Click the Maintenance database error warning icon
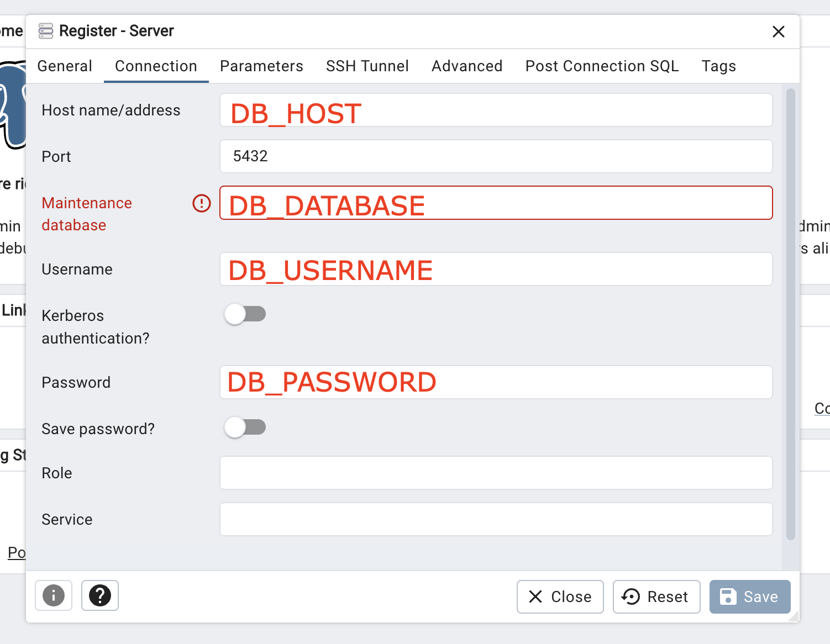The image size is (830, 644). [x=202, y=203]
